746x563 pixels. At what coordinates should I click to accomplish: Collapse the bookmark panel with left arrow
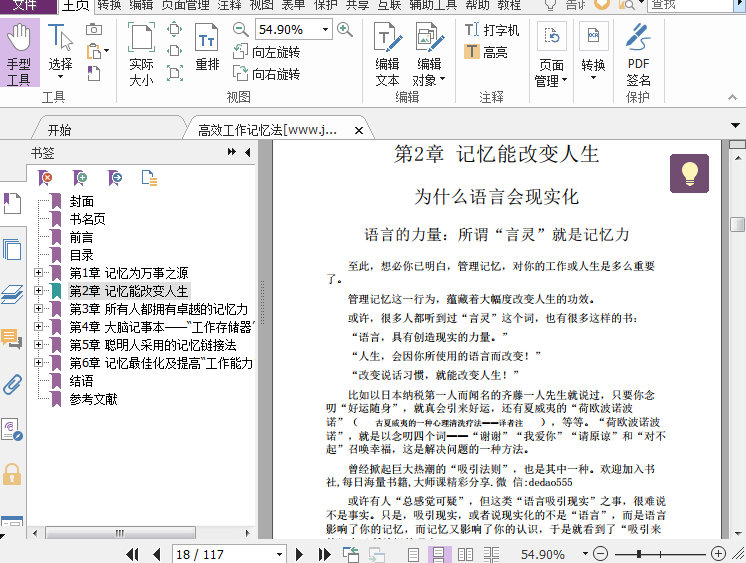point(247,152)
